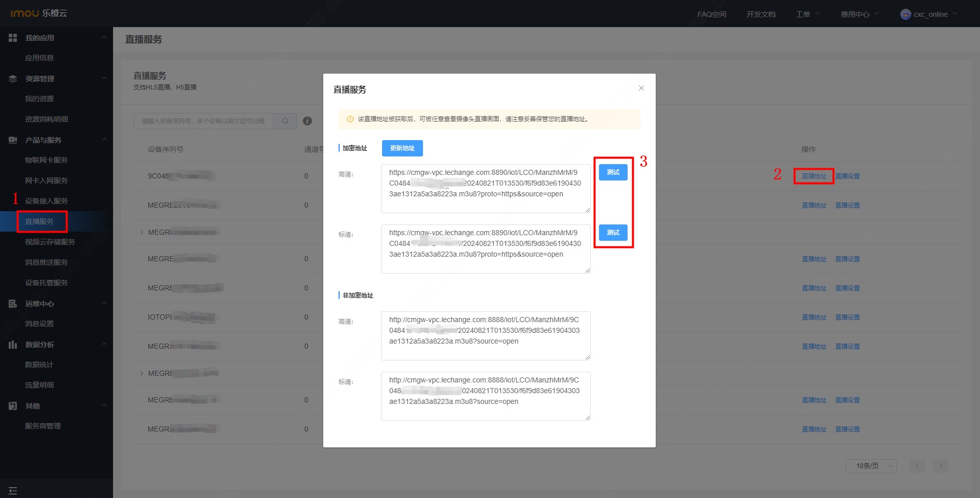Select 视频云存储服务 in sidebar menu
Screen dimensions: 980x498
50,242
